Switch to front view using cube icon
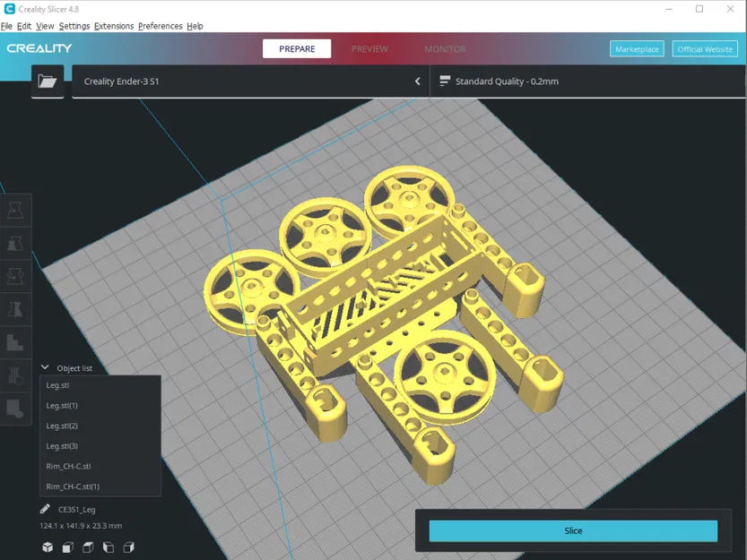The width and height of the screenshot is (747, 560). (67, 547)
